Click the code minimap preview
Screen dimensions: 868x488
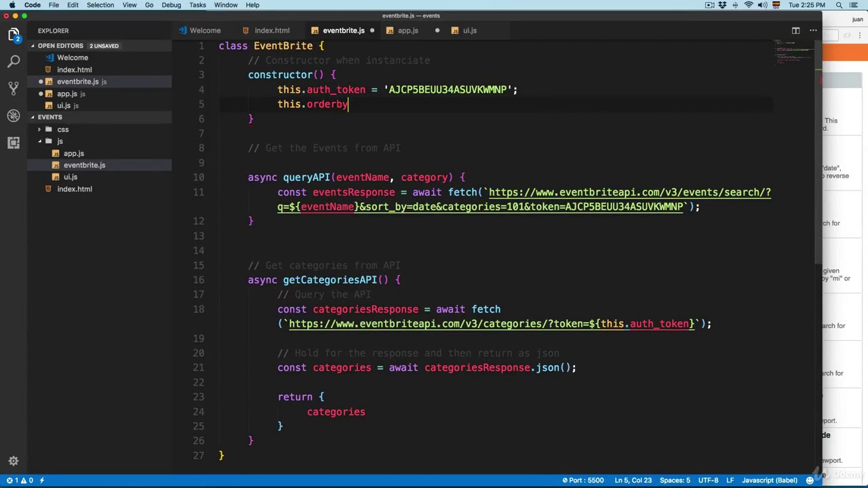(793, 52)
